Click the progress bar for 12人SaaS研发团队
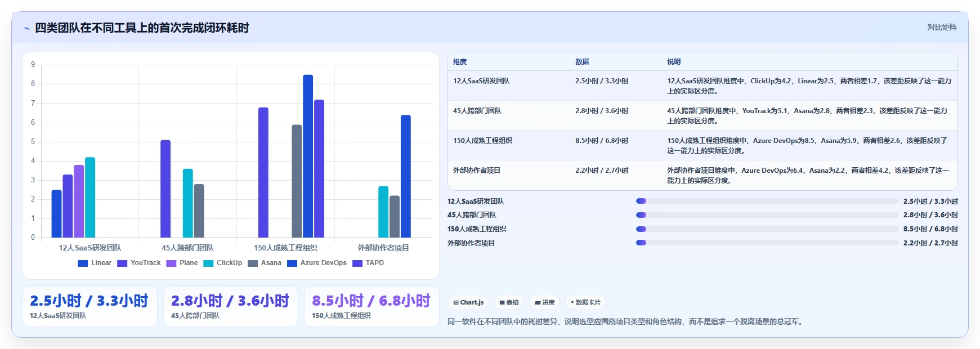This screenshot has width=980, height=349. click(x=767, y=201)
